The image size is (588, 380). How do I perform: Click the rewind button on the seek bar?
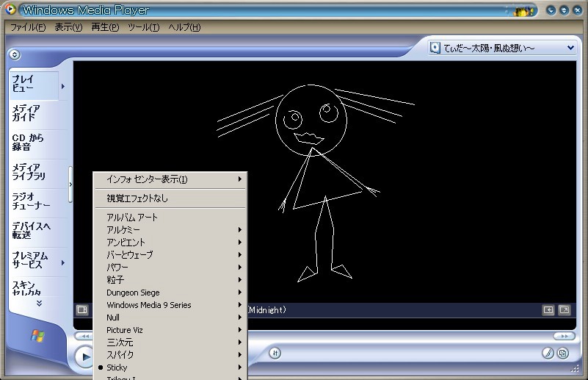coord(85,336)
